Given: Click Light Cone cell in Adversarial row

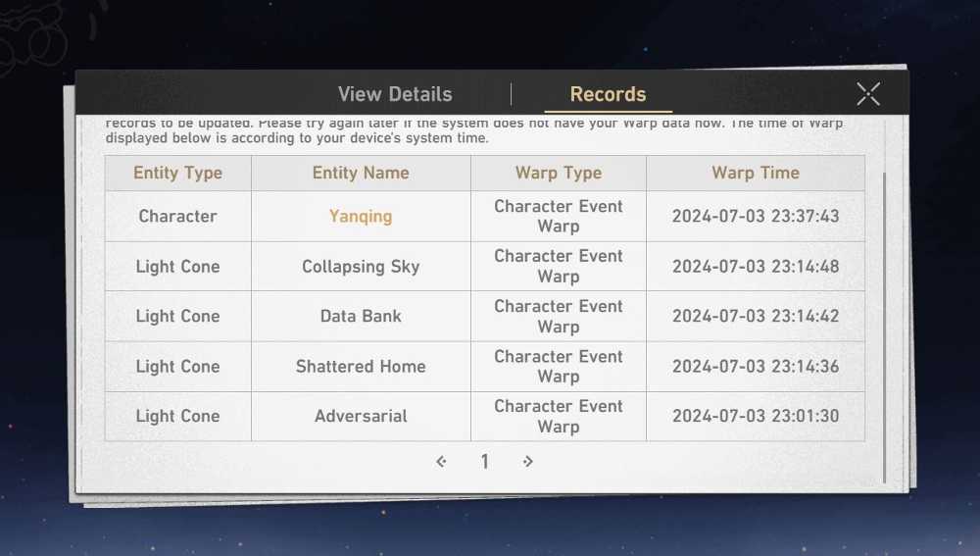Looking at the screenshot, I should click(178, 416).
